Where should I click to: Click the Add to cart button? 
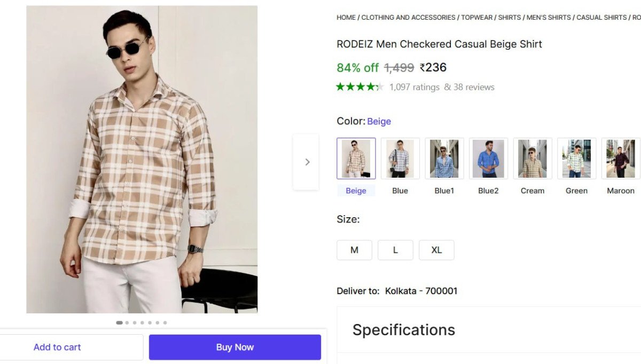tap(57, 347)
